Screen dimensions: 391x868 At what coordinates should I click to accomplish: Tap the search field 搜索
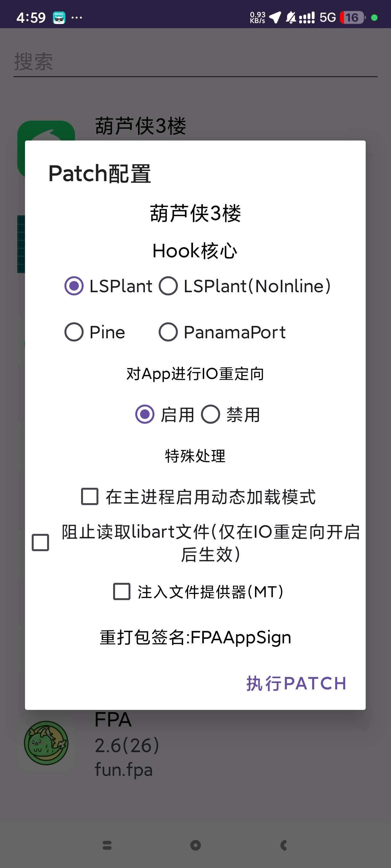pos(195,62)
